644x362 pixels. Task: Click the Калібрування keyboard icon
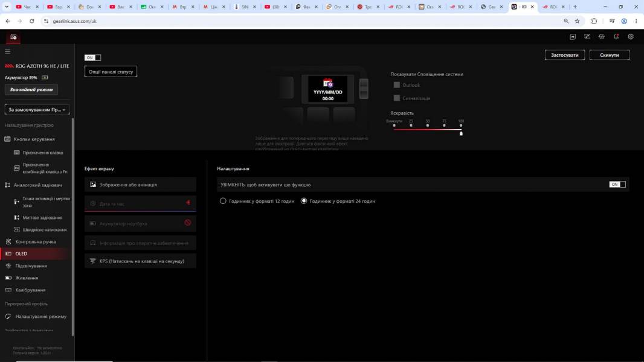(x=8, y=290)
